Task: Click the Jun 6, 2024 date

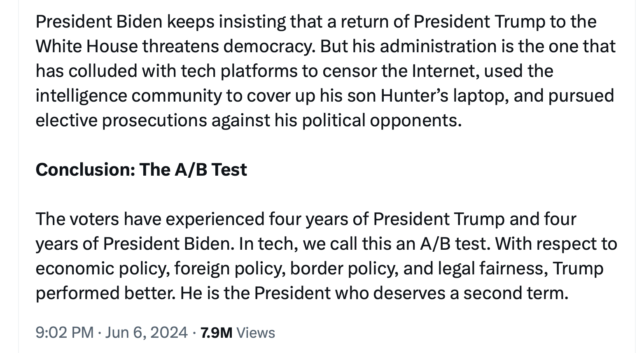Action: (x=146, y=332)
